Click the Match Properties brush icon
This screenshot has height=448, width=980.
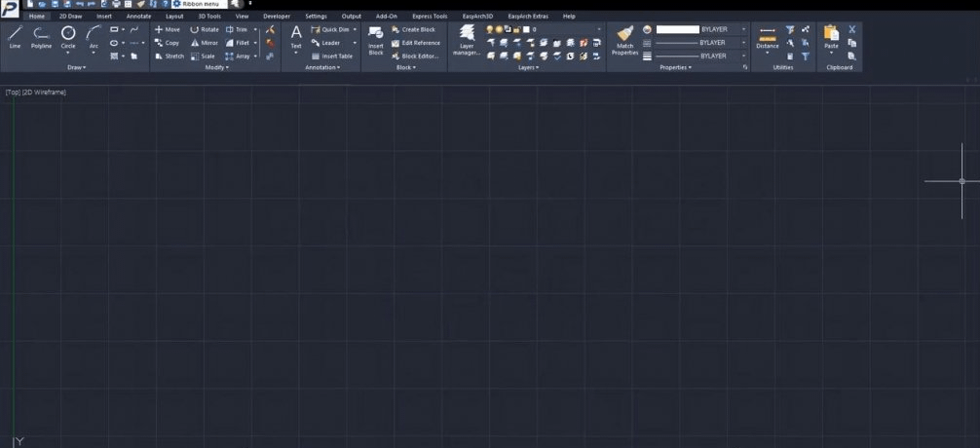624,40
